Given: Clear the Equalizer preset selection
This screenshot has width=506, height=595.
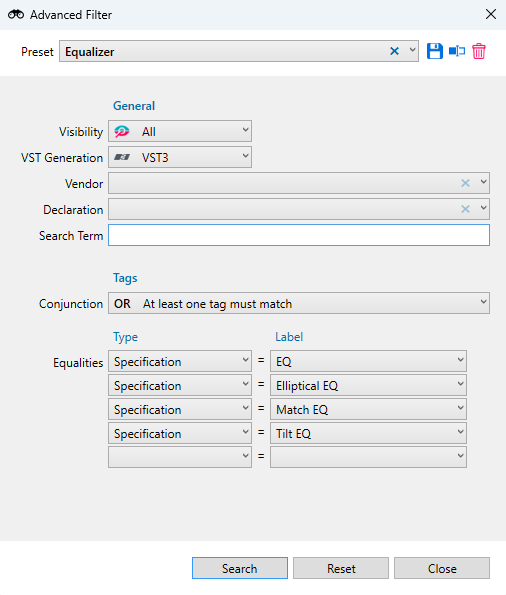Looking at the screenshot, I should click(394, 51).
